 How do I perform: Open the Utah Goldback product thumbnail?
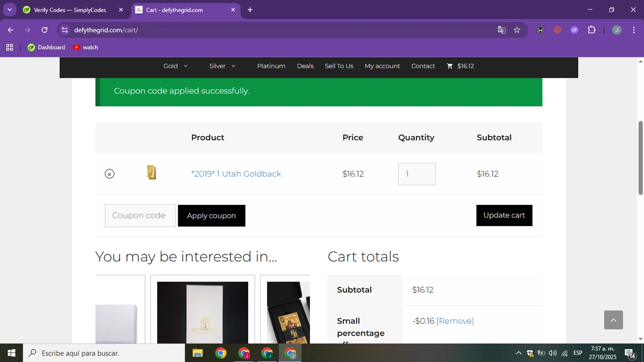[x=152, y=173]
